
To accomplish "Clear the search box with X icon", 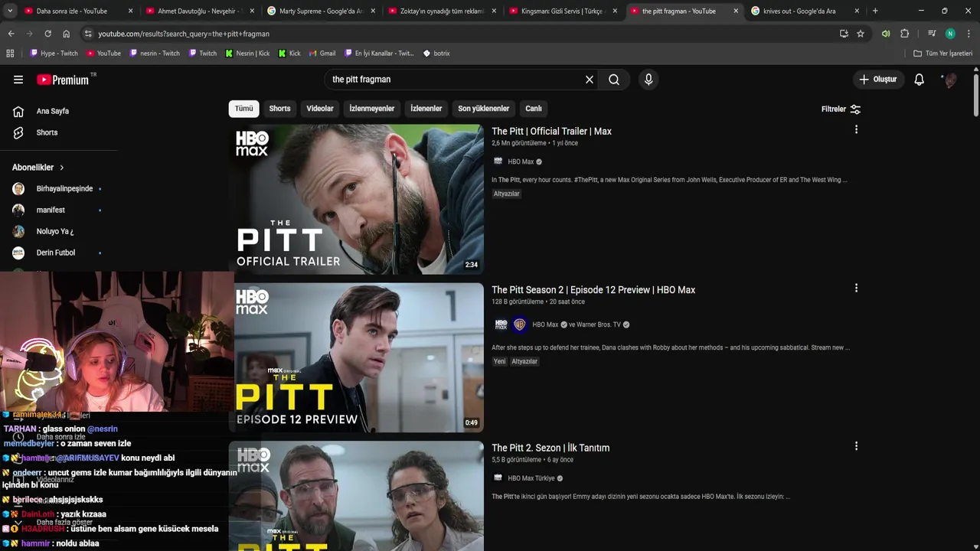I will 590,80.
